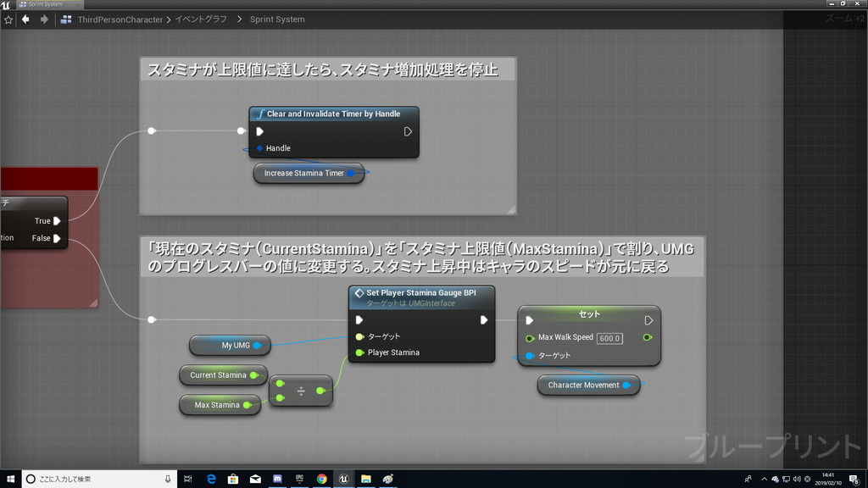
Task: Open イベントグラフ in the breadcrumb
Action: click(201, 19)
